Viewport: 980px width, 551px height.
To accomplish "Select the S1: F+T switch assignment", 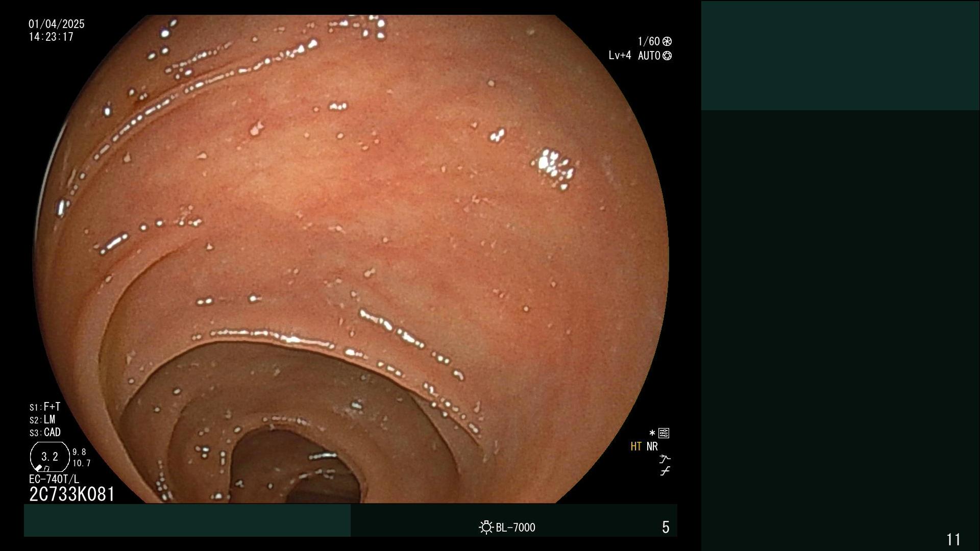I will pyautogui.click(x=45, y=407).
